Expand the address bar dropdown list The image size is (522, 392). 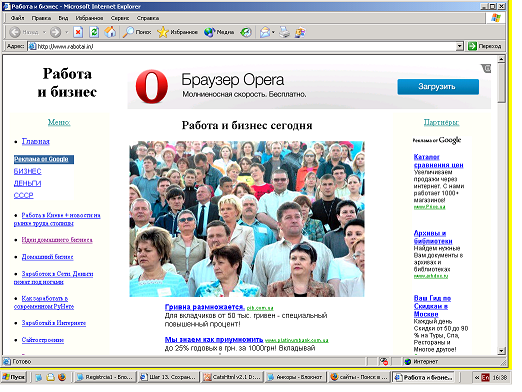tap(460, 46)
